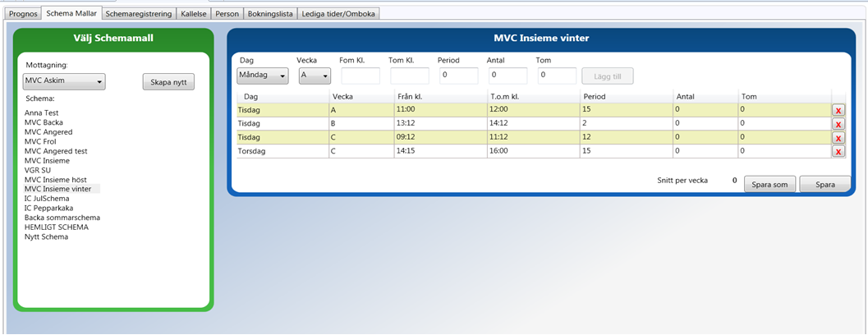Open the Mottagning dropdown MVC Askim

tap(64, 81)
